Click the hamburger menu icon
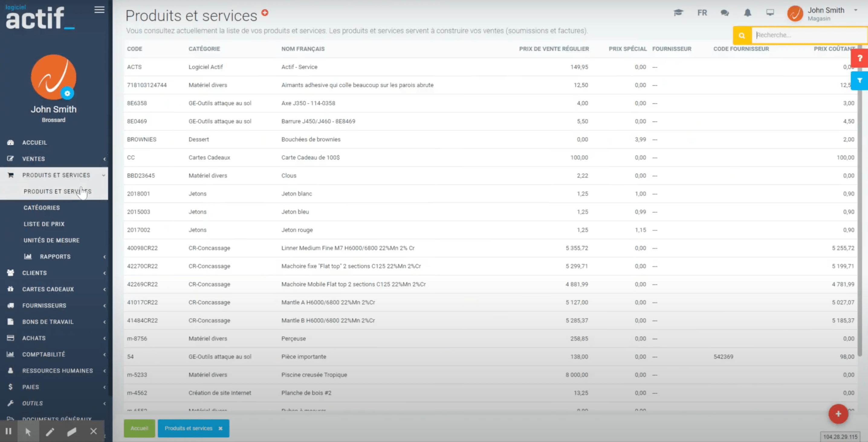868x442 pixels. pos(99,10)
